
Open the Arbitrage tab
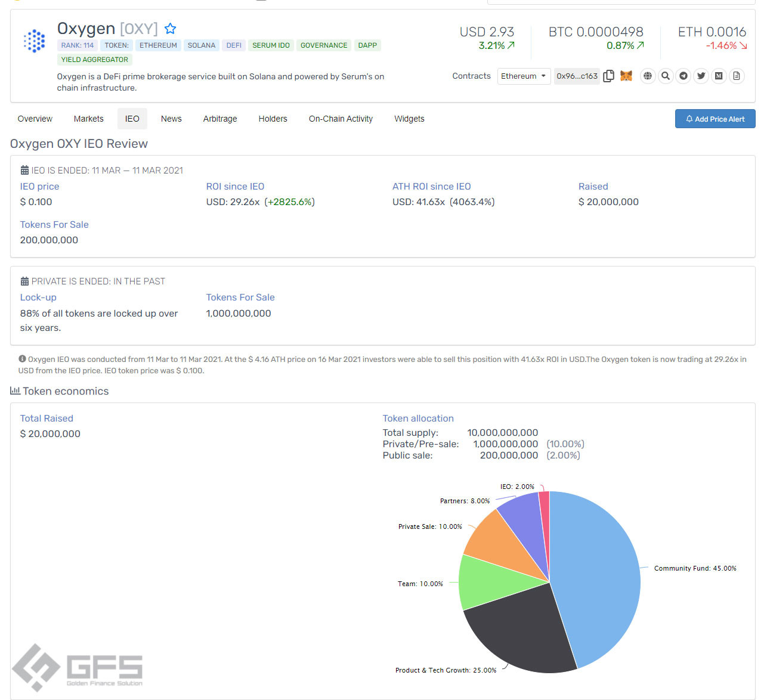coord(220,119)
